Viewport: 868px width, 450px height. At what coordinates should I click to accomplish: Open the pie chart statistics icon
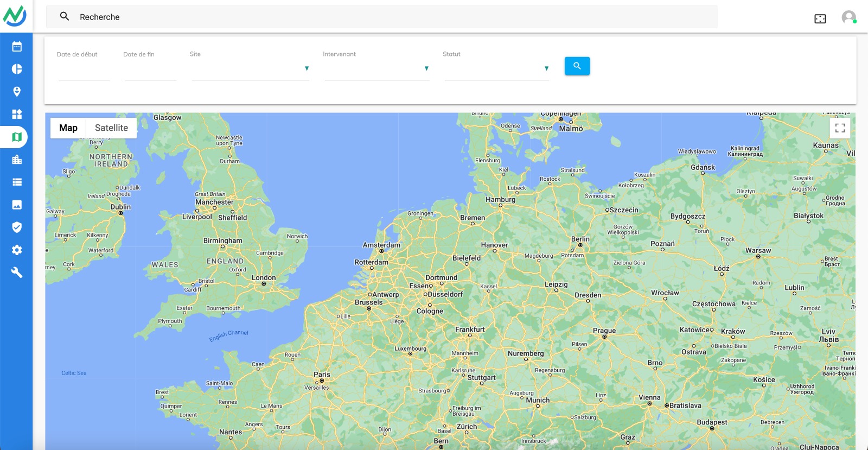(x=17, y=69)
